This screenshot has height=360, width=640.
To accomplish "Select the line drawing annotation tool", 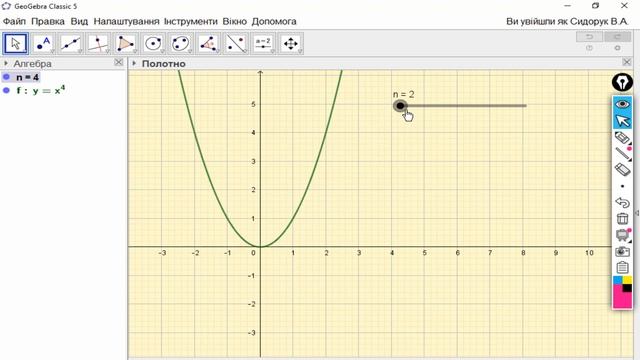I will [622, 154].
